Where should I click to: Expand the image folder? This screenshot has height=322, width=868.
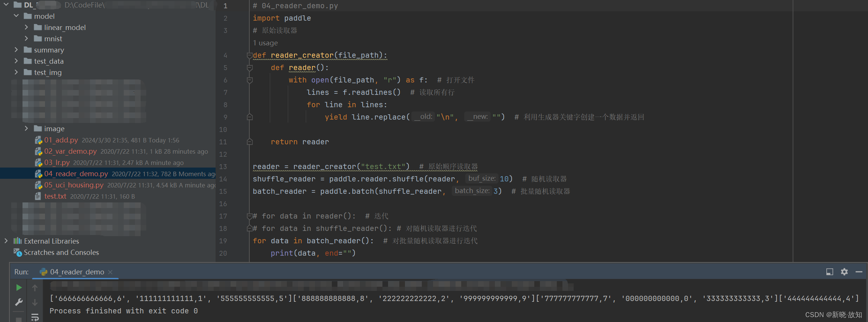point(26,128)
